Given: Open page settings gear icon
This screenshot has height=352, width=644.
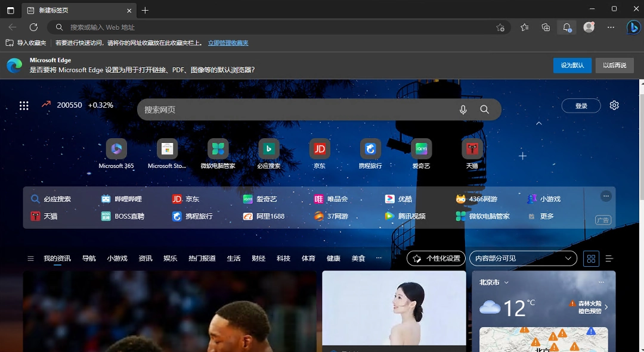Looking at the screenshot, I should 614,105.
